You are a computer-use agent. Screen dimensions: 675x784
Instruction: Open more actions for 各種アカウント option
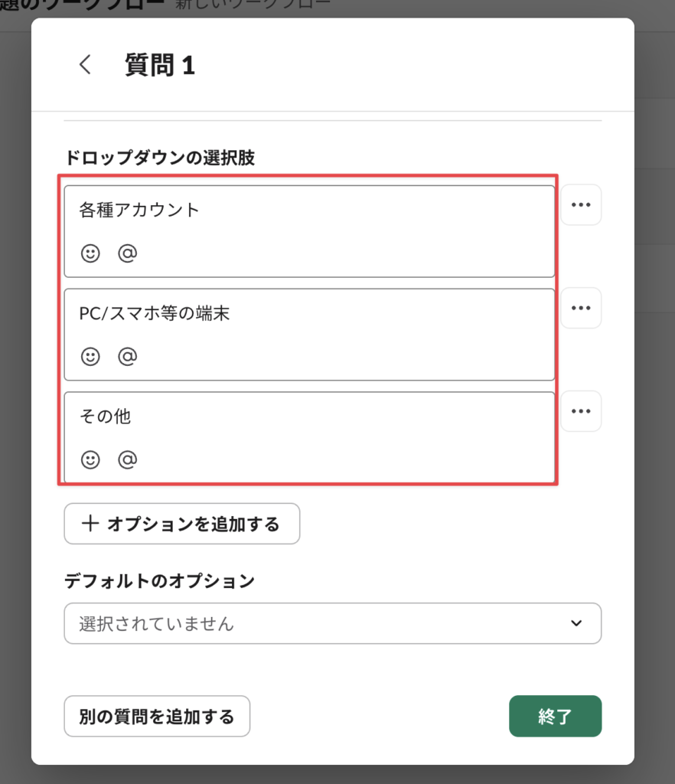(581, 205)
